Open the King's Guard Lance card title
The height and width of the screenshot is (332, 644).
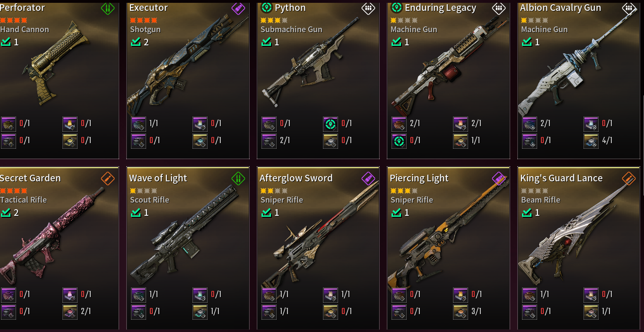click(x=561, y=178)
